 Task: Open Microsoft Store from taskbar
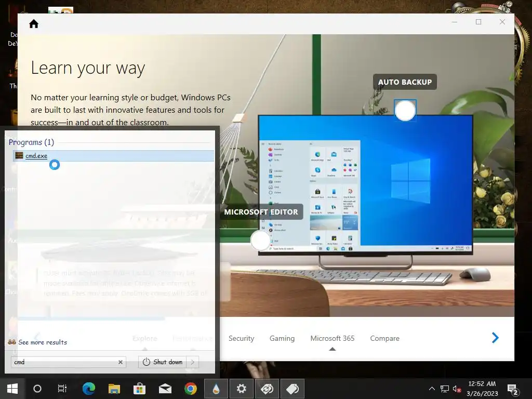(139, 389)
